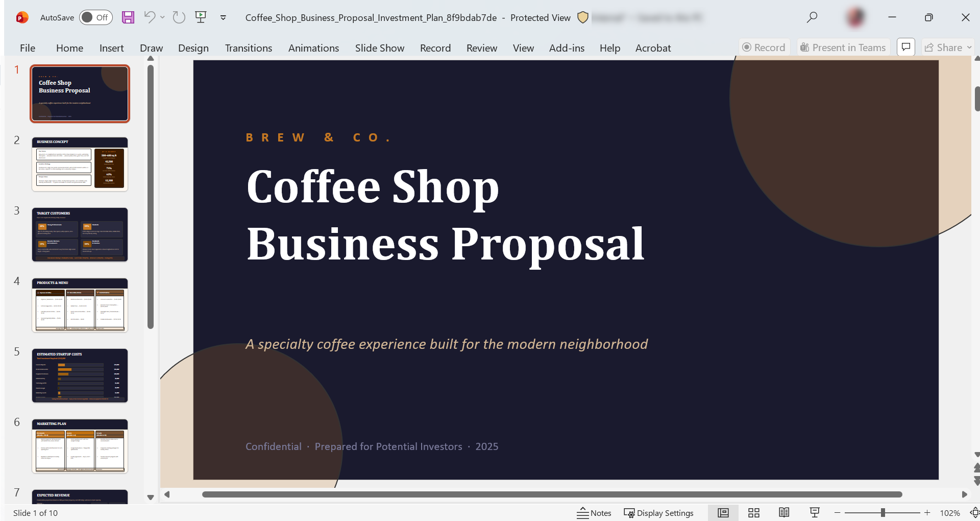Click the Save icon
The width and height of the screenshot is (980, 521).
[128, 17]
